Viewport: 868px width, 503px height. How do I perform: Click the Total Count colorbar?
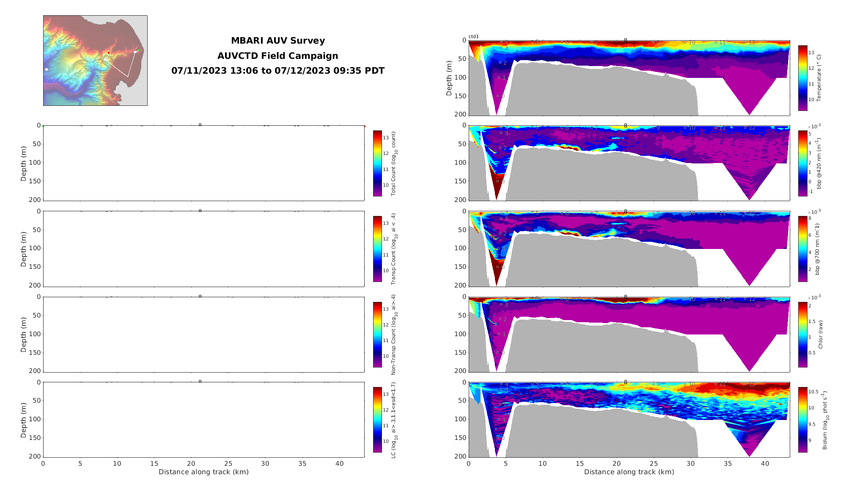coord(377,163)
